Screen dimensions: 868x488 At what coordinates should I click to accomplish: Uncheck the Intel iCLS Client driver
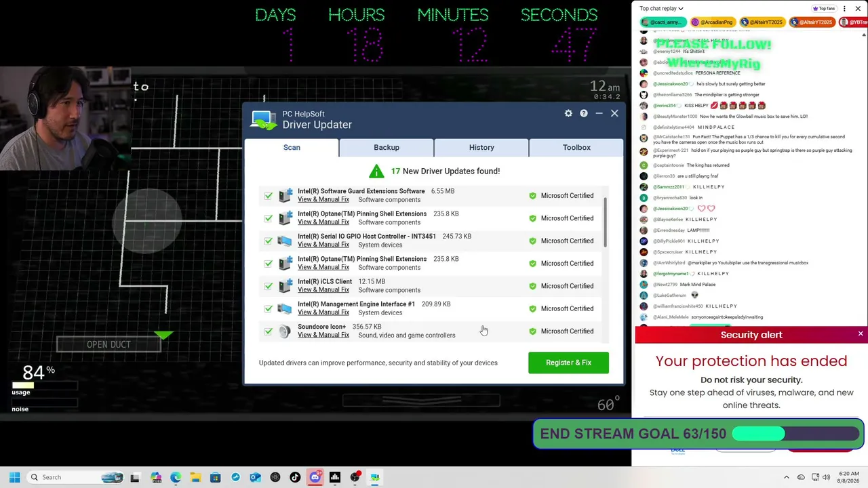pyautogui.click(x=269, y=286)
